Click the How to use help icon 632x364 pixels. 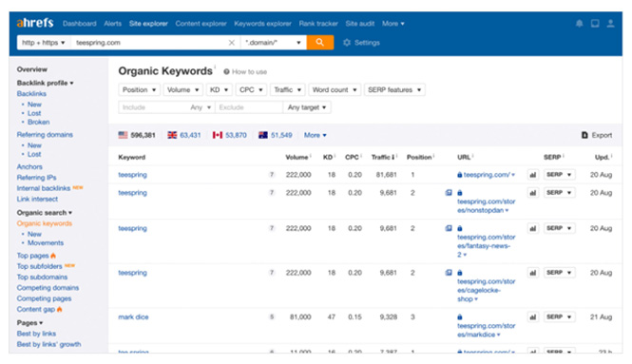click(226, 71)
